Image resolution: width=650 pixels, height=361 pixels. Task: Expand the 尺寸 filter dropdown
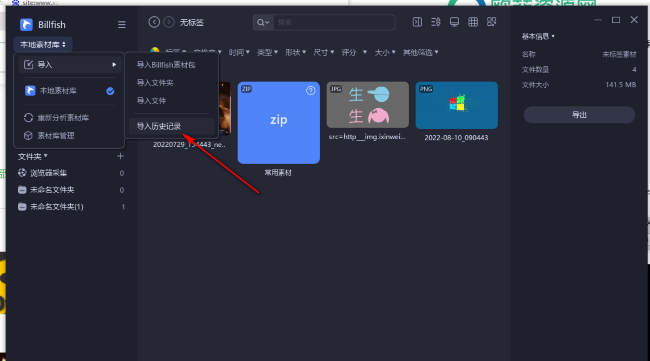click(x=324, y=52)
